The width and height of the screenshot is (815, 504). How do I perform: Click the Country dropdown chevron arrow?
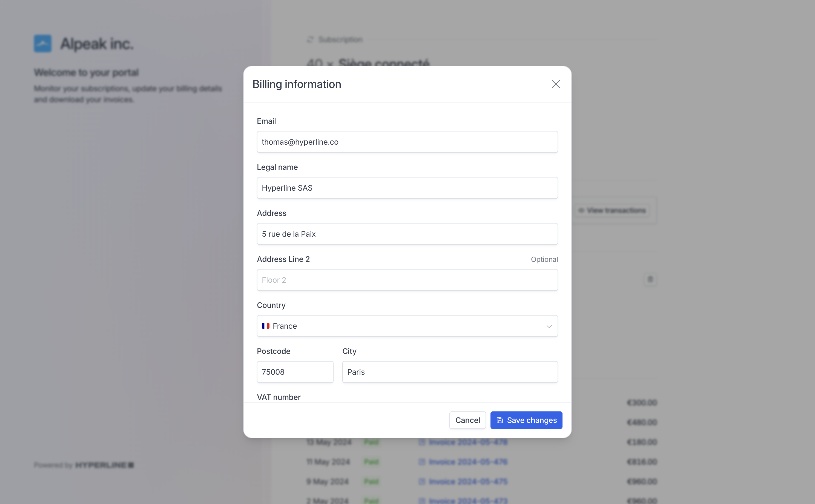tap(549, 326)
